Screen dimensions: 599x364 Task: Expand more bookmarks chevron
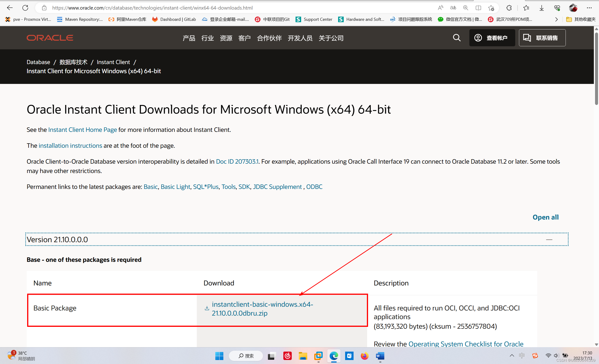pos(556,19)
